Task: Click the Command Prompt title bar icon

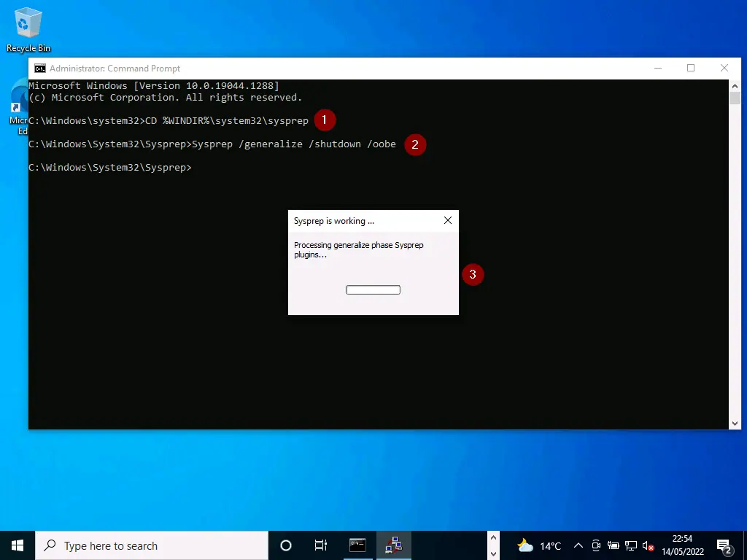Action: (40, 69)
